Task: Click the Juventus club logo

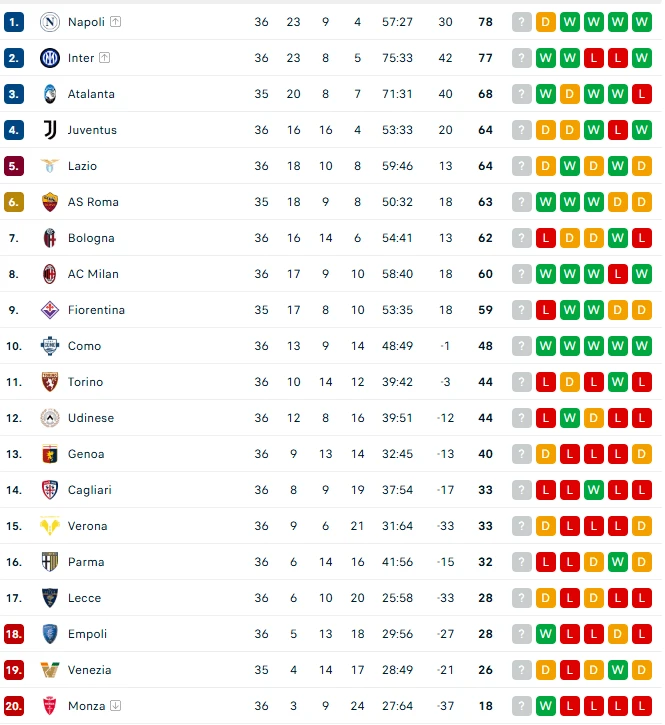Action: pyautogui.click(x=50, y=130)
